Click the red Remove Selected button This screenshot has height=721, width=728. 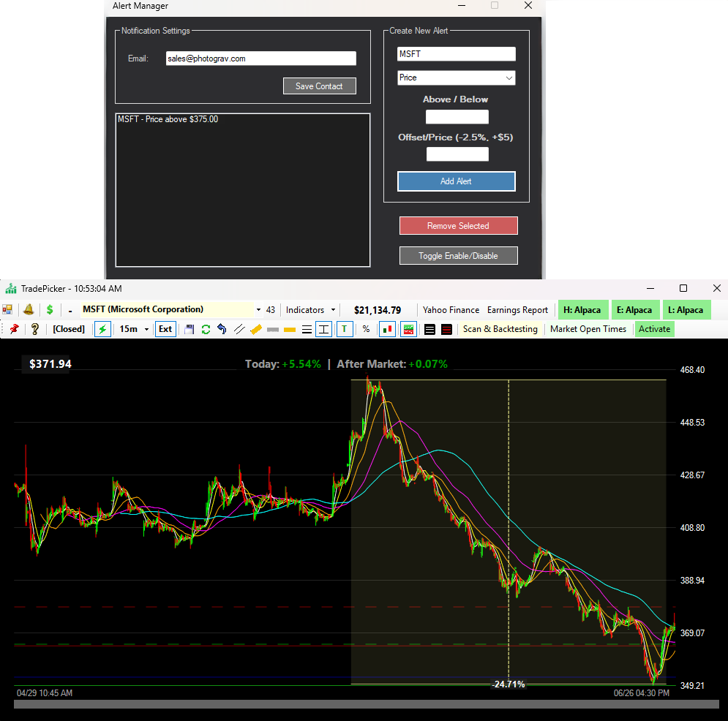point(458,226)
